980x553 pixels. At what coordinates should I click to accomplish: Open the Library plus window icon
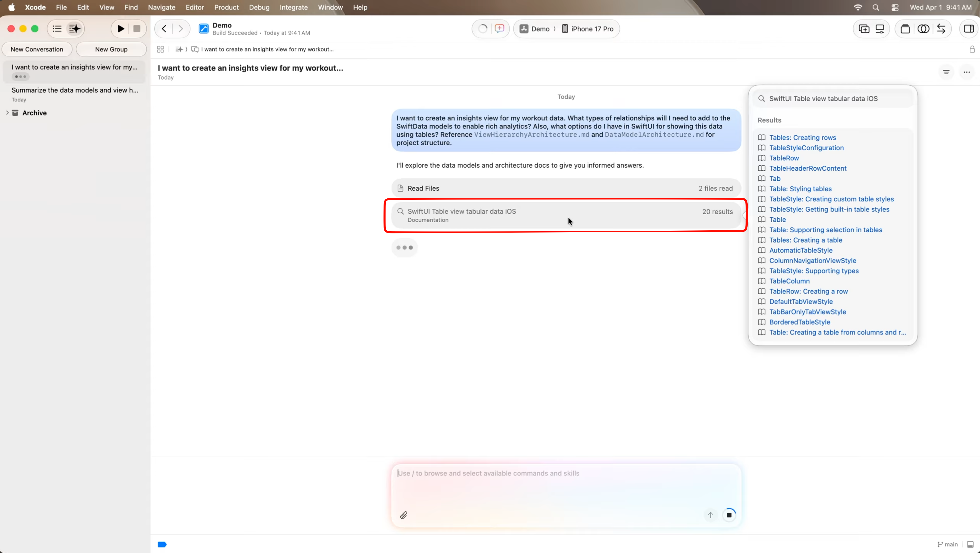864,29
